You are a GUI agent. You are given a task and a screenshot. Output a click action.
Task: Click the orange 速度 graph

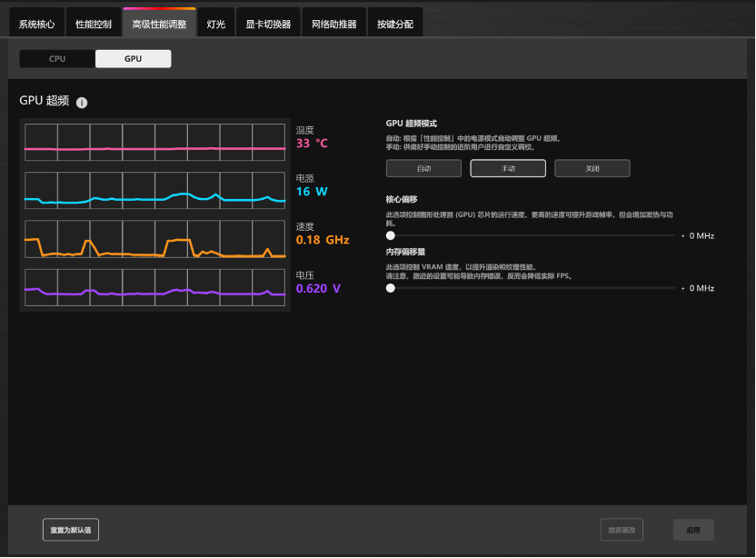pyautogui.click(x=154, y=239)
